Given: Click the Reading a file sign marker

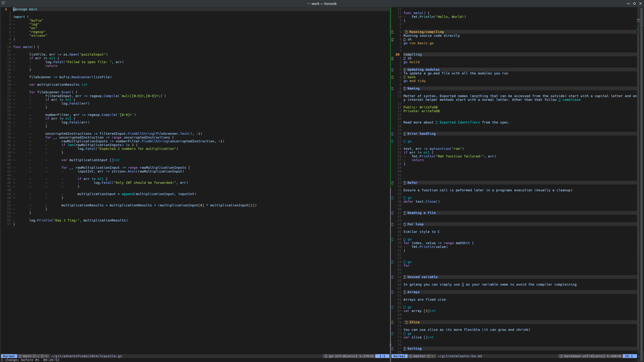Looking at the screenshot, I should [392, 213].
